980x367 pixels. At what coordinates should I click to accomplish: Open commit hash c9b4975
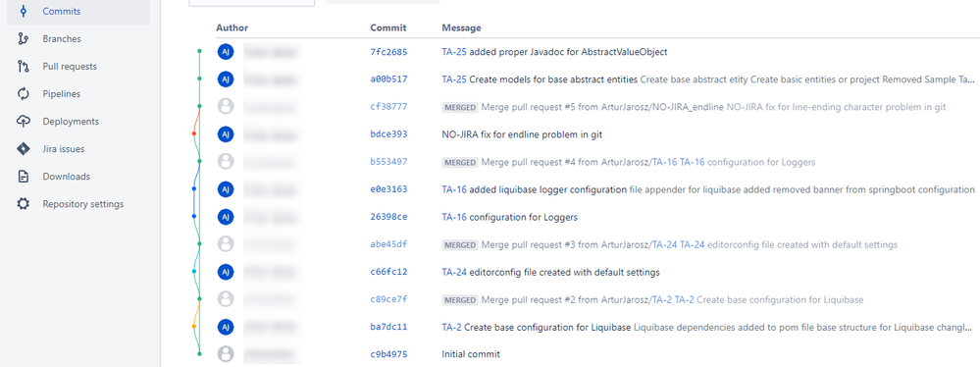(388, 354)
